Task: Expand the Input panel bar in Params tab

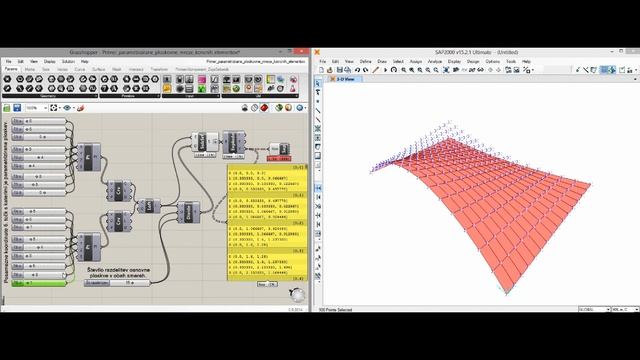Action: tap(191, 96)
